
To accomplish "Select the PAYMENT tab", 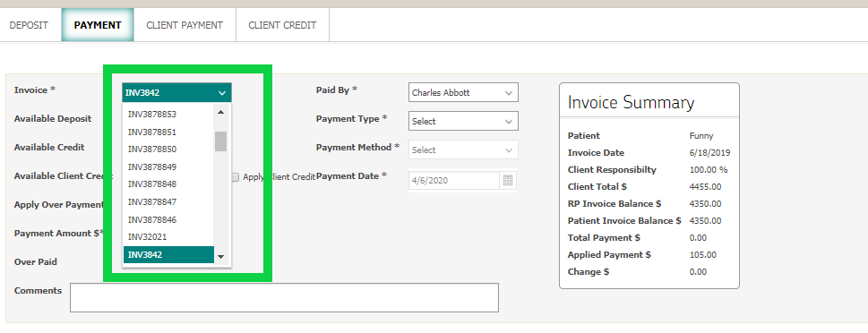I will pos(98,25).
